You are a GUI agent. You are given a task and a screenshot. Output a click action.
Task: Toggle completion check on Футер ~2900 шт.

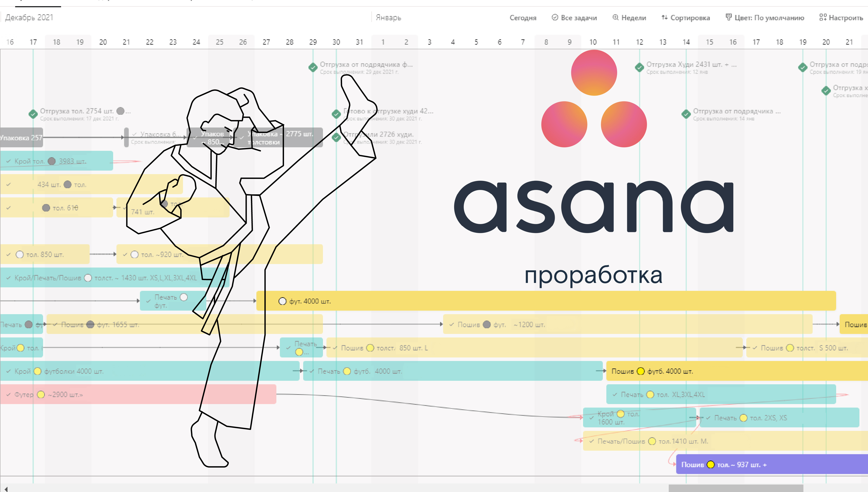coord(8,394)
